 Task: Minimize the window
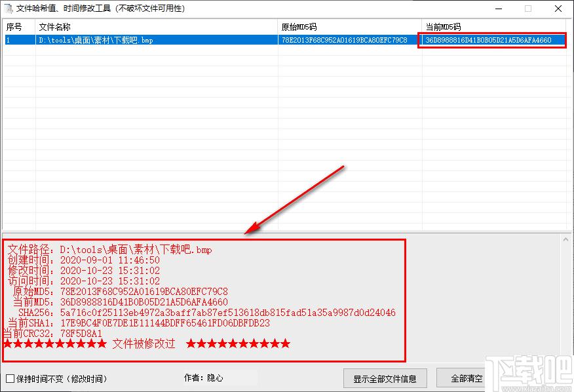[x=499, y=9]
